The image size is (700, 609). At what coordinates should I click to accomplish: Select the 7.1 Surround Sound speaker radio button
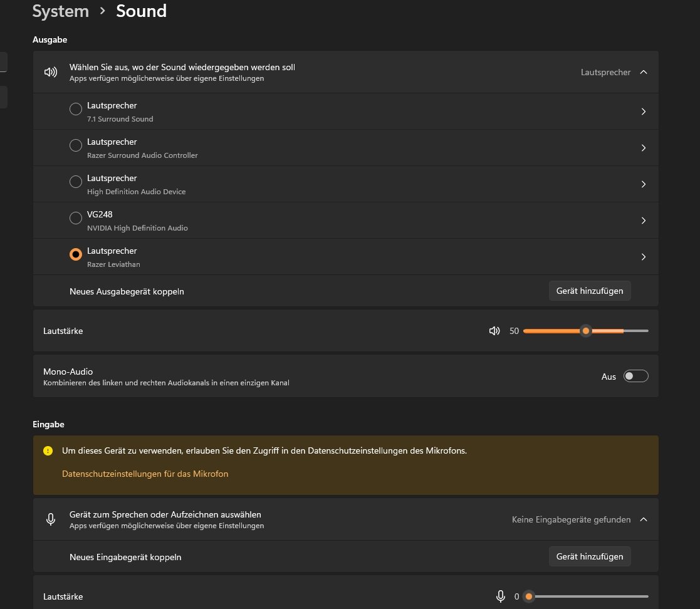coord(76,109)
